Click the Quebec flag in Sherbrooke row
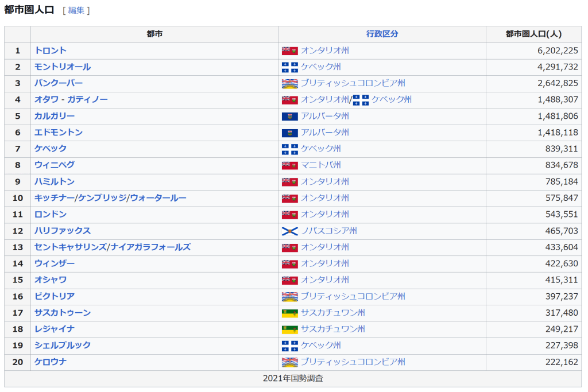Viewport: 588px width, 392px height. [x=289, y=346]
